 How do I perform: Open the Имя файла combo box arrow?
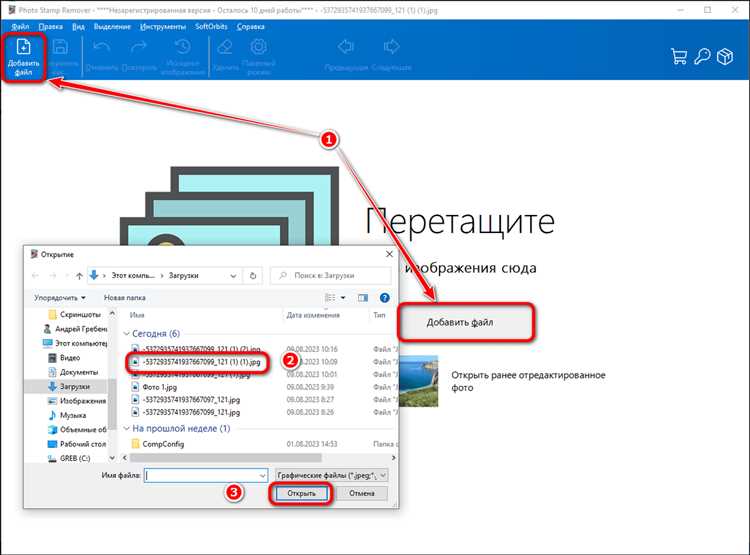pyautogui.click(x=263, y=476)
